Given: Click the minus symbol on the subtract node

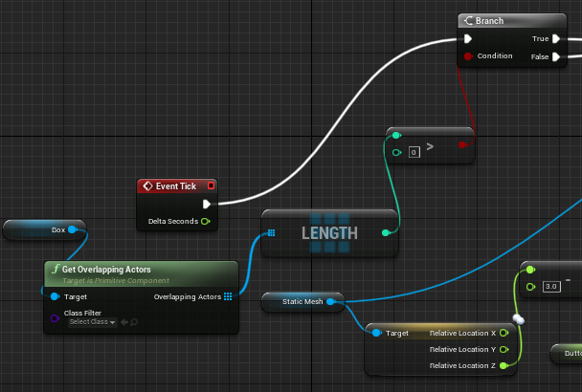Looking at the screenshot, I should [568, 280].
